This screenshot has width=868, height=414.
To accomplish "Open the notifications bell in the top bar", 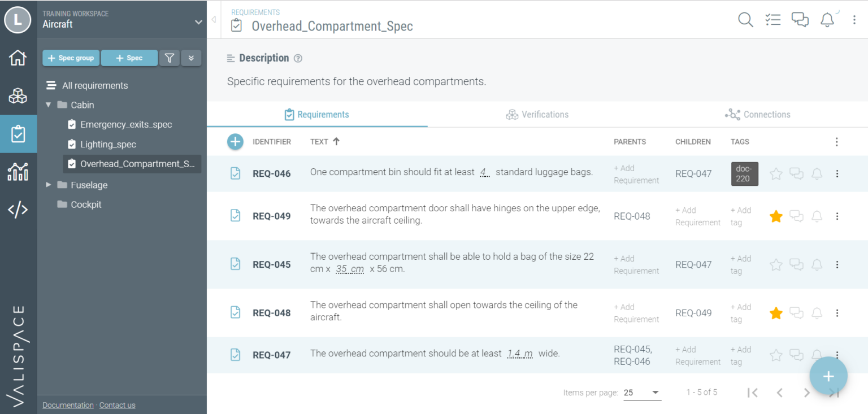I will [x=827, y=20].
